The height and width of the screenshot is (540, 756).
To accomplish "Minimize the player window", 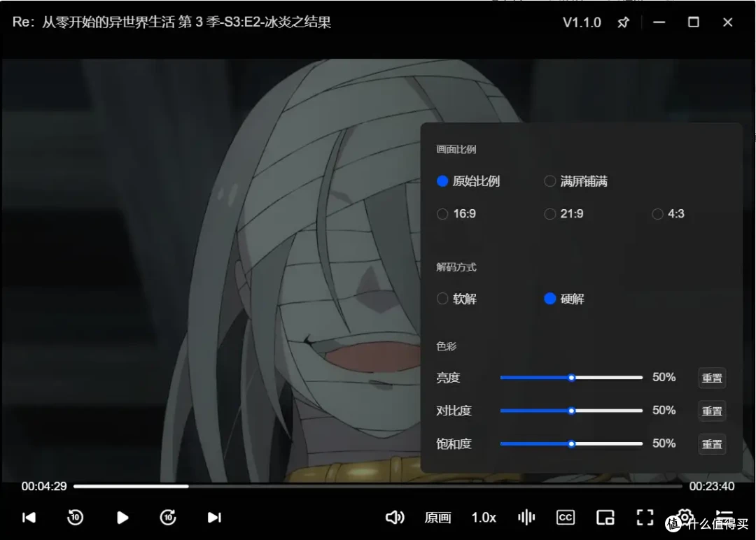I will pos(659,22).
